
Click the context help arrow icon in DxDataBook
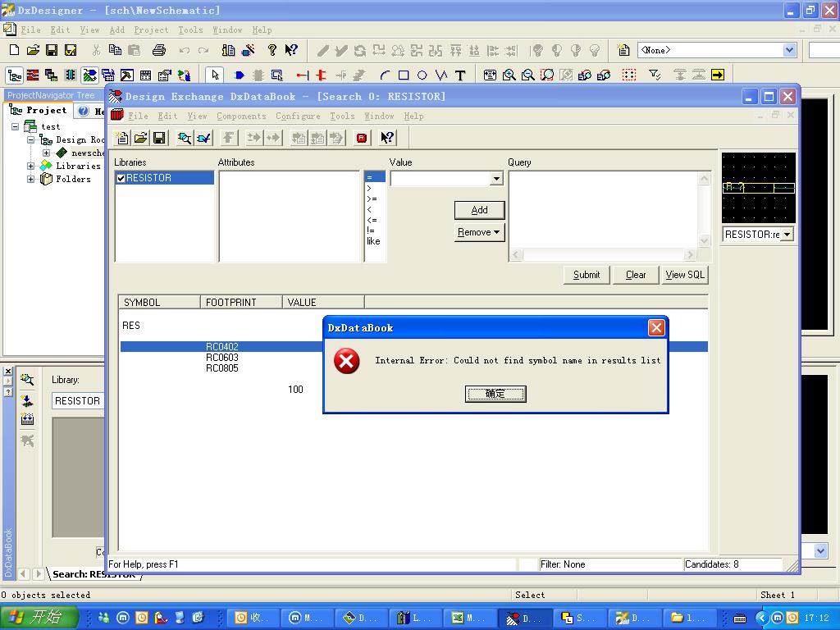[x=387, y=138]
